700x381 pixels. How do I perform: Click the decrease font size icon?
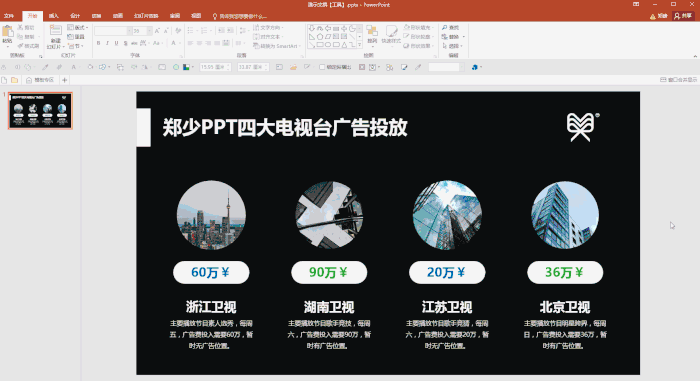tap(166, 31)
